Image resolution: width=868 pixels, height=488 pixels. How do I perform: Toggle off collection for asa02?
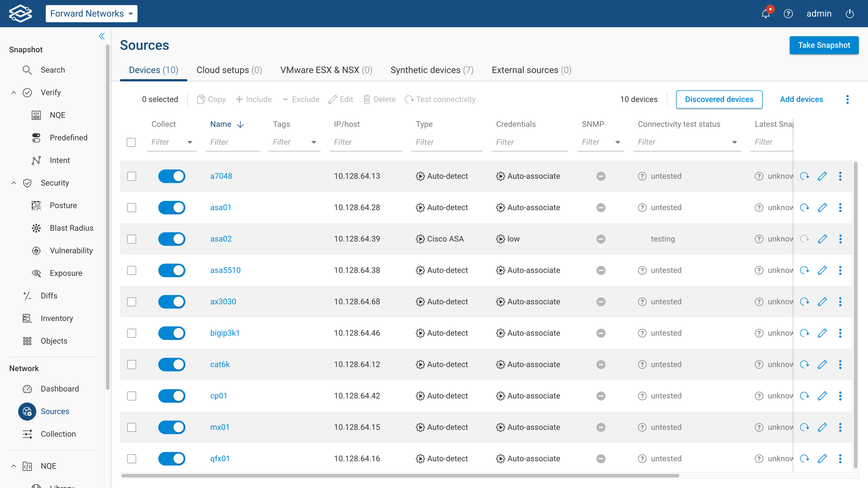[x=172, y=239]
